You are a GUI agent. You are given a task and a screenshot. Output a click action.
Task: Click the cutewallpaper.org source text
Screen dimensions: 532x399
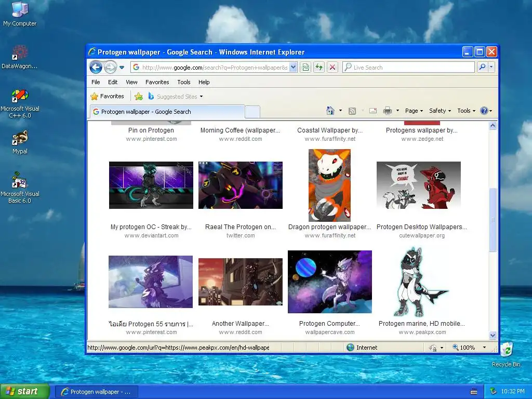(x=422, y=235)
